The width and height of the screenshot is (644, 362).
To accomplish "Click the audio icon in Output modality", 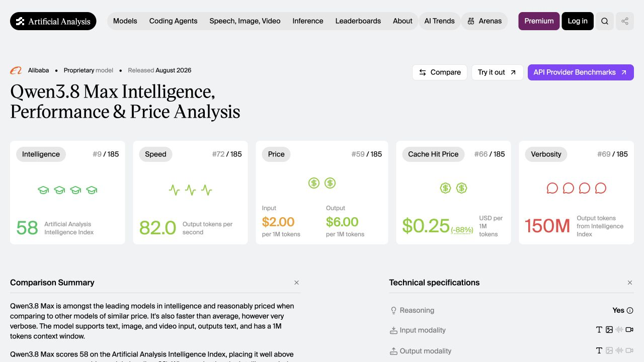I will click(x=619, y=350).
